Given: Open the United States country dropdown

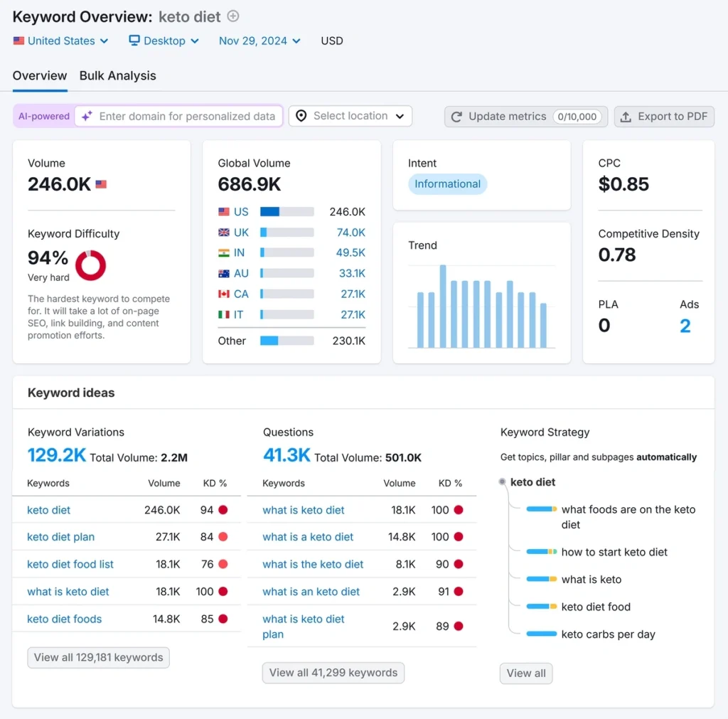Looking at the screenshot, I should (60, 41).
